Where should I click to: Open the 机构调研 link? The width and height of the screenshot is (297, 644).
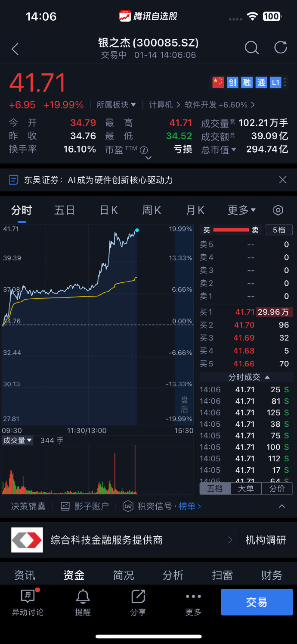point(266,540)
